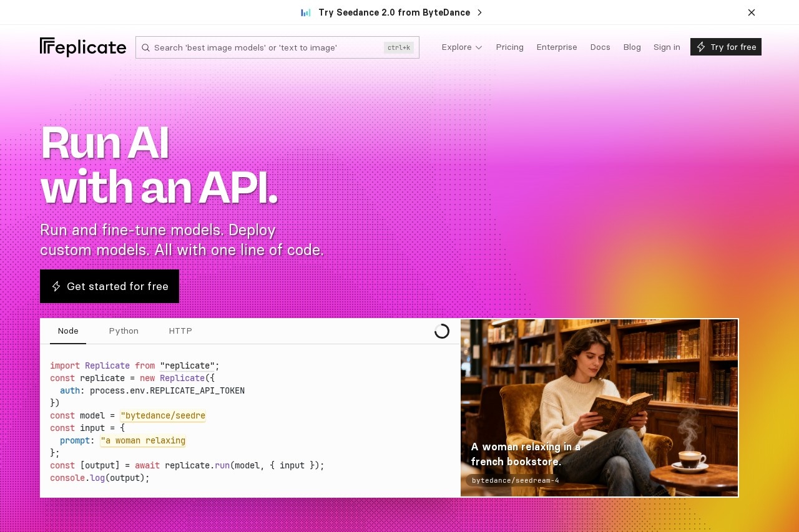Click the Try for free button
This screenshot has width=799, height=532.
pos(726,47)
